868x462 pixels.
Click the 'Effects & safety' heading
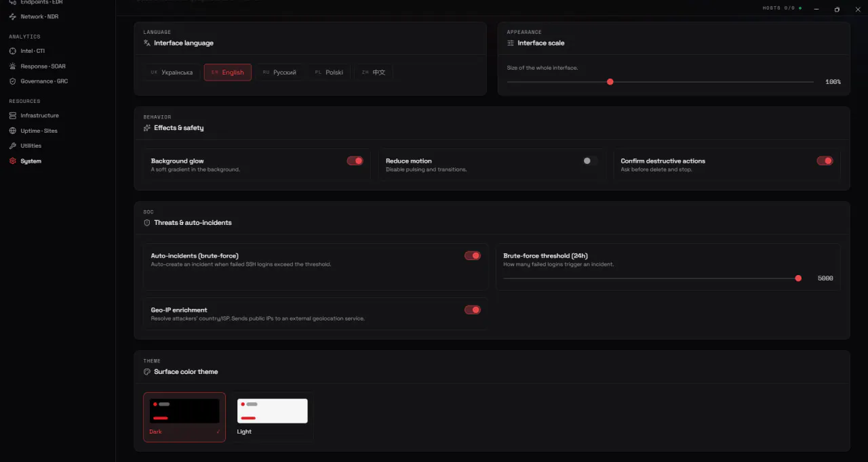(179, 128)
